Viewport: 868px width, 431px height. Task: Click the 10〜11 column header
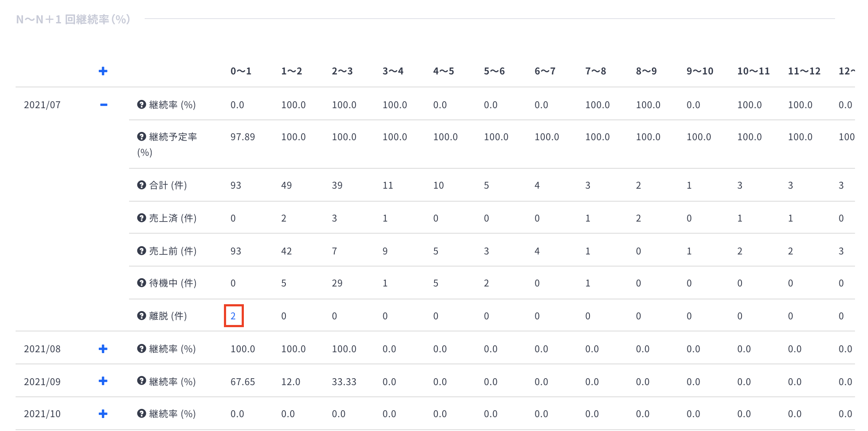tap(753, 71)
